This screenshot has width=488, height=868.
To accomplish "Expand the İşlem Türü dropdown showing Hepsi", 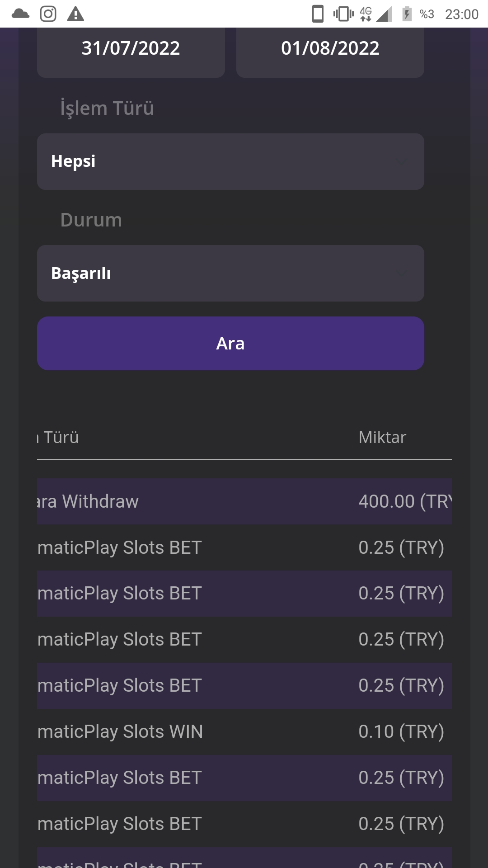I will point(230,161).
